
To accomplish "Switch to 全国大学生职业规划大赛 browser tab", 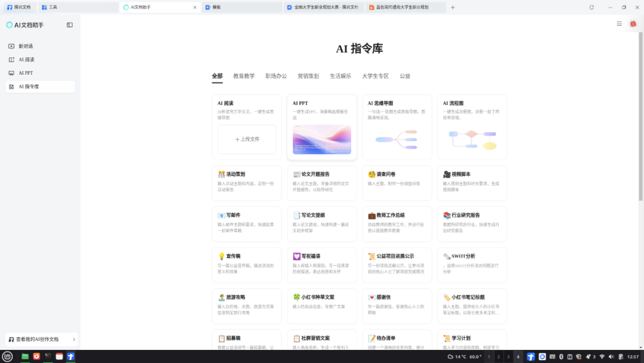I will [x=324, y=7].
